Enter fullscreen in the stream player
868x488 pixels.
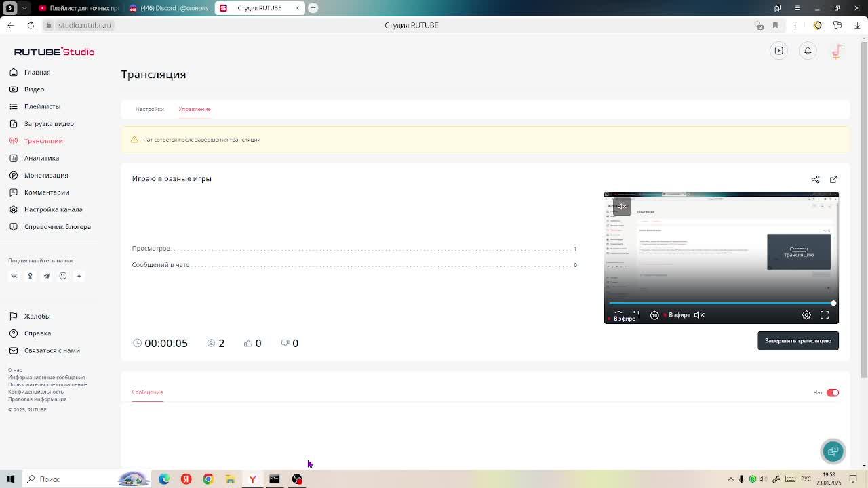pyautogui.click(x=825, y=315)
